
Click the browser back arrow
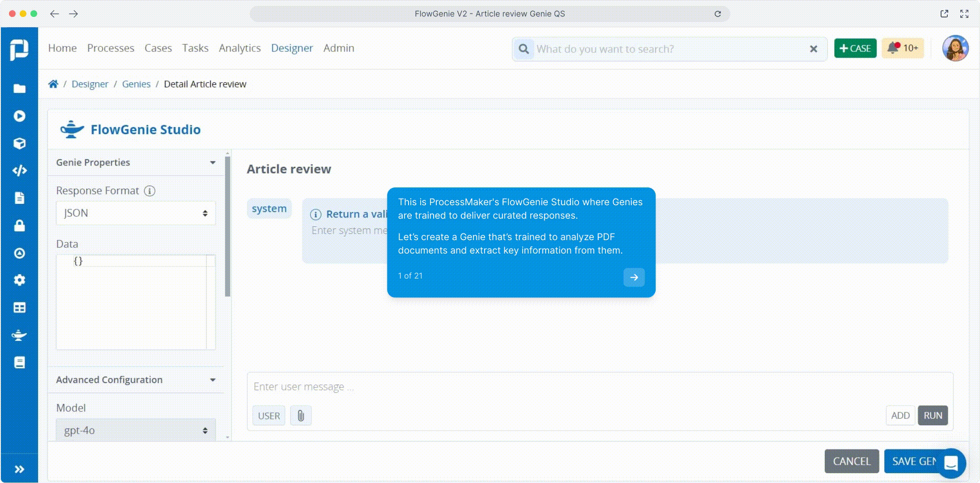[54, 14]
